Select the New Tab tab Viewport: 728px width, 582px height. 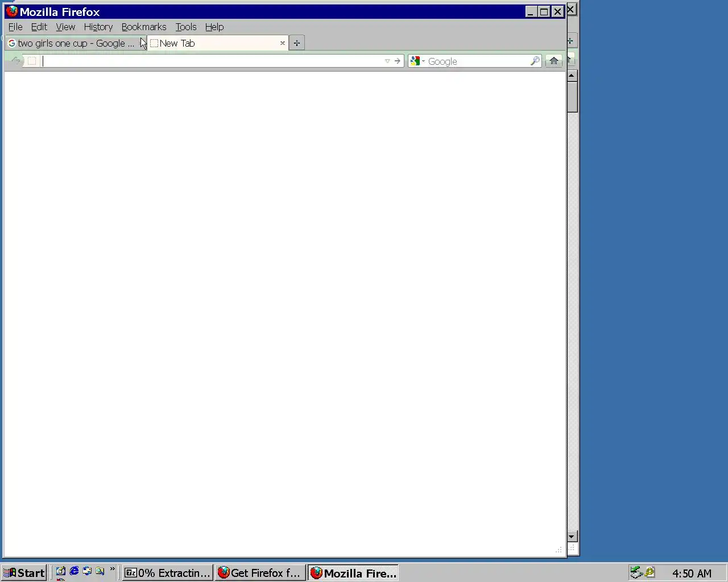tap(218, 43)
